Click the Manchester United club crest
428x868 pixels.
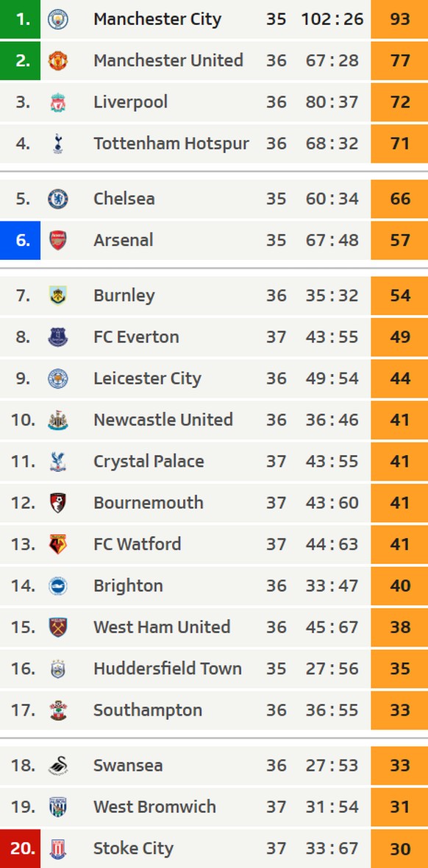(x=58, y=61)
